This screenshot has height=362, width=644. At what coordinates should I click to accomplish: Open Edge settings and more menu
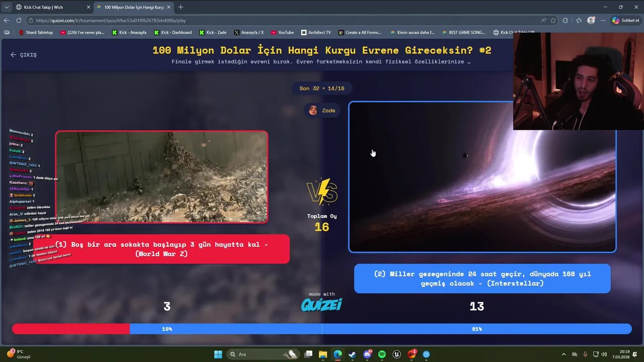(603, 21)
